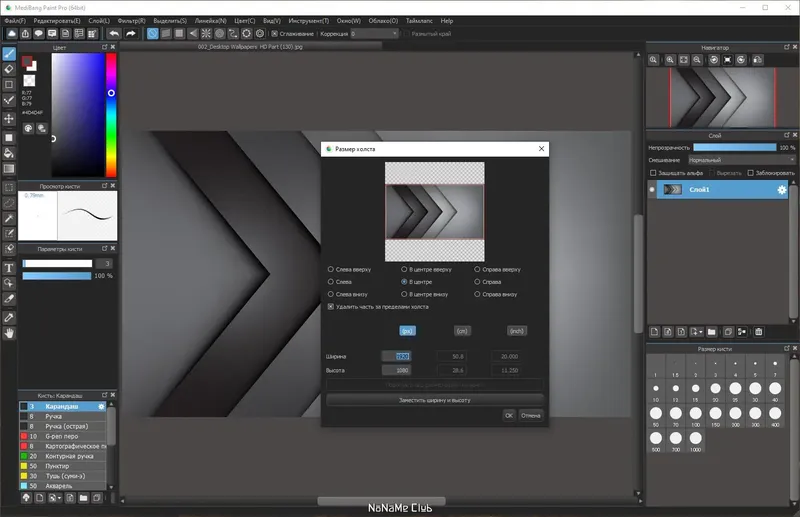Create new layer folder icon

(712, 332)
